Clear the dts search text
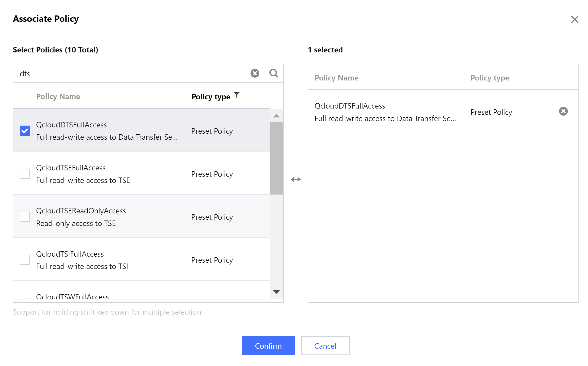Viewport: 588px width, 366px height. pyautogui.click(x=255, y=73)
